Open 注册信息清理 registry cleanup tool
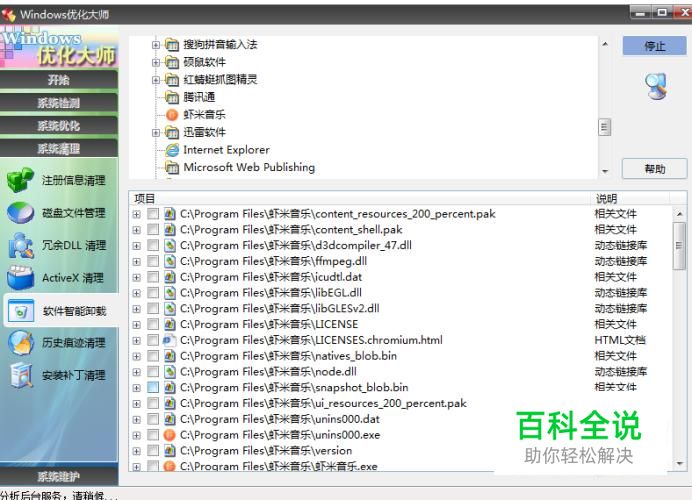Screen dimensions: 692x500 click(57, 180)
